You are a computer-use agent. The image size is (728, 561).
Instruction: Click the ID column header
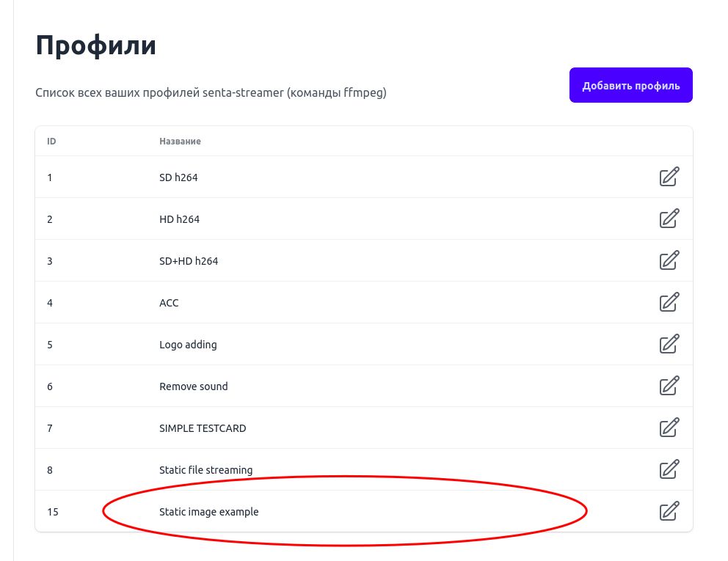pyautogui.click(x=51, y=141)
